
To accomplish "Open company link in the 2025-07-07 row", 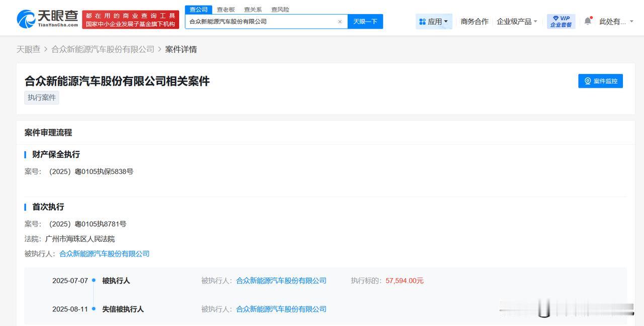I will (281, 281).
